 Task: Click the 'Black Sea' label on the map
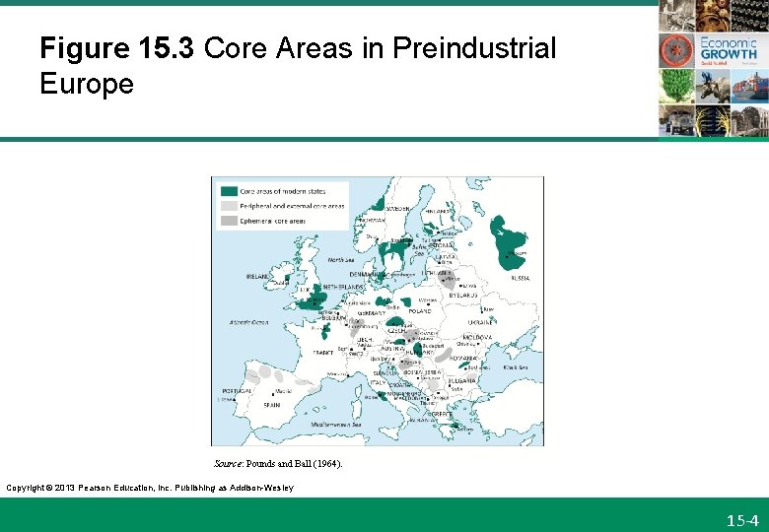[x=516, y=366]
